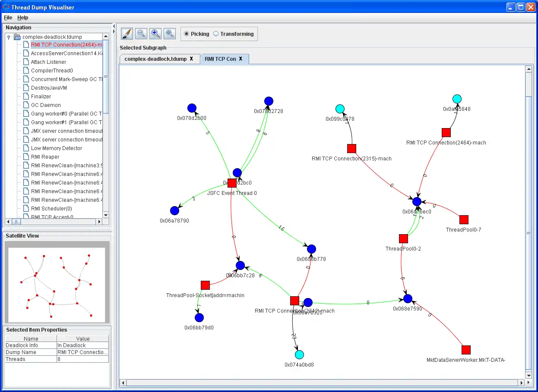The height and width of the screenshot is (392, 538).
Task: Click the graph view horizontal scroll right arrow
Action: (522, 383)
